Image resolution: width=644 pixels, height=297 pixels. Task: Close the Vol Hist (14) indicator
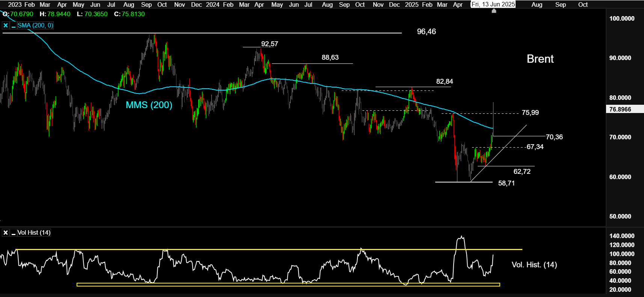click(x=6, y=233)
